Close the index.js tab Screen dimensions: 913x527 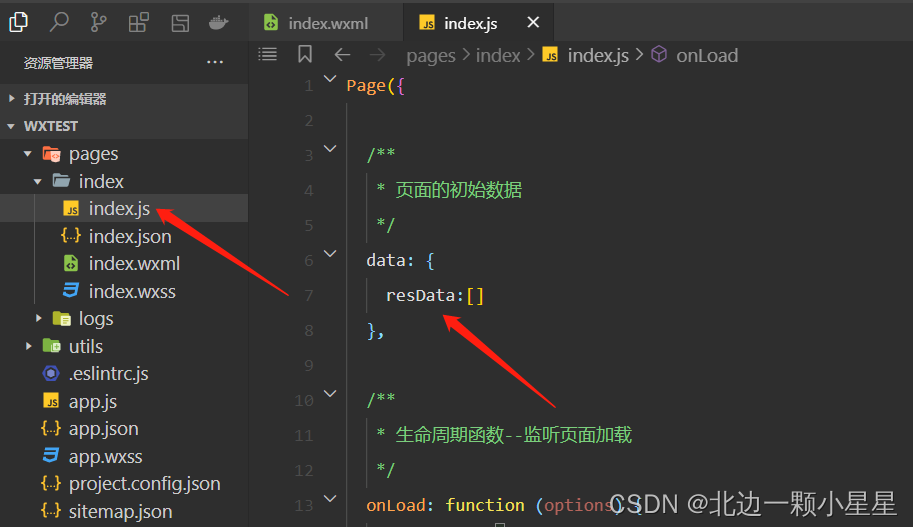point(533,23)
